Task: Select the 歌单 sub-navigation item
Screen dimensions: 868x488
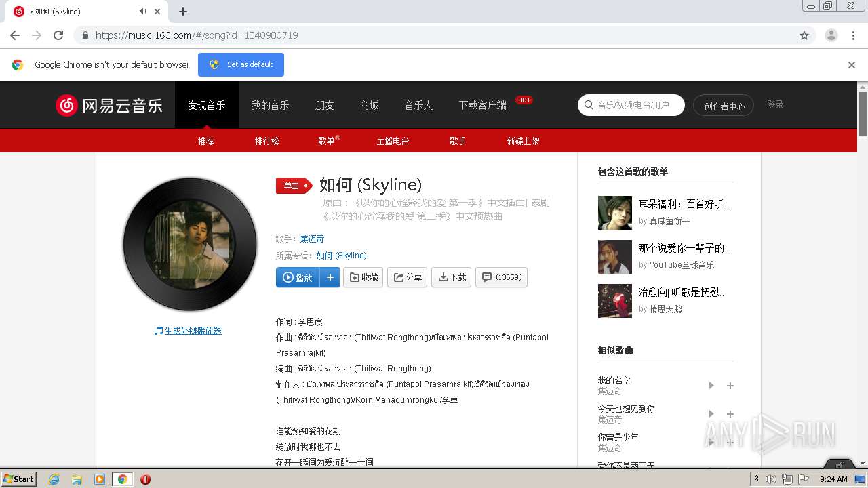Action: tap(329, 141)
